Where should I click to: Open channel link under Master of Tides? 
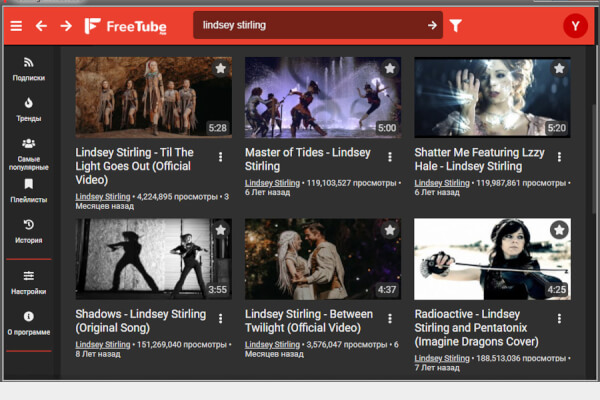point(272,183)
